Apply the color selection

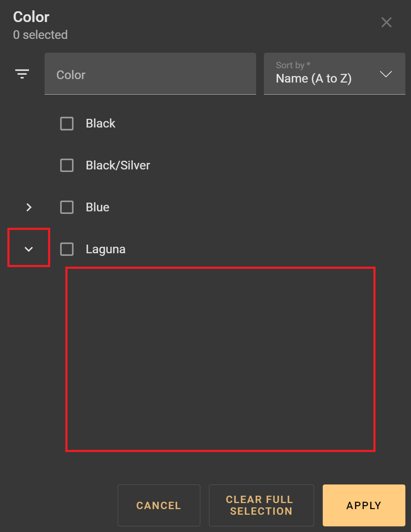click(364, 505)
